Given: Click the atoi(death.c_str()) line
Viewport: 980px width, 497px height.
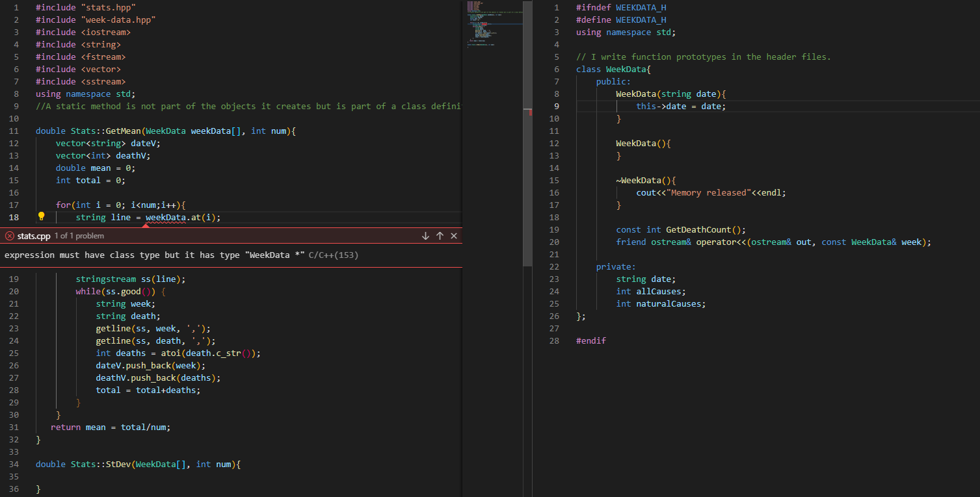Looking at the screenshot, I should 178,353.
